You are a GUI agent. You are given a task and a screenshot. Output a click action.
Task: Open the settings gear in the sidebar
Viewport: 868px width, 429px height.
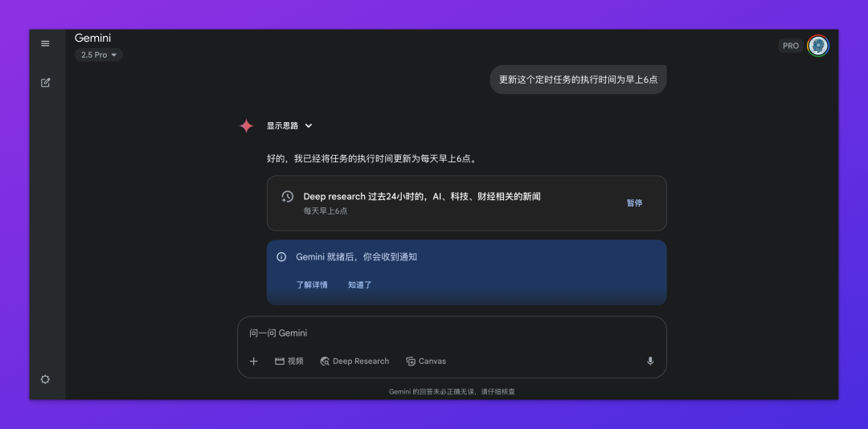45,379
